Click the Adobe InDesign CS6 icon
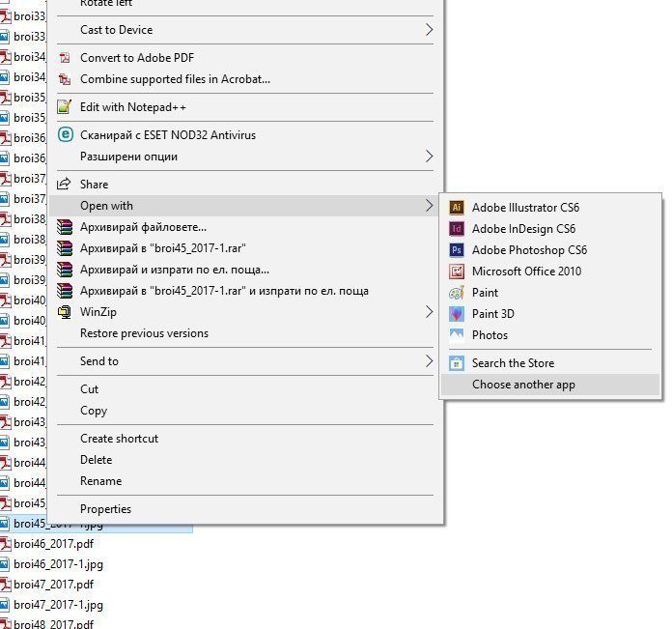This screenshot has height=629, width=672. tap(457, 229)
